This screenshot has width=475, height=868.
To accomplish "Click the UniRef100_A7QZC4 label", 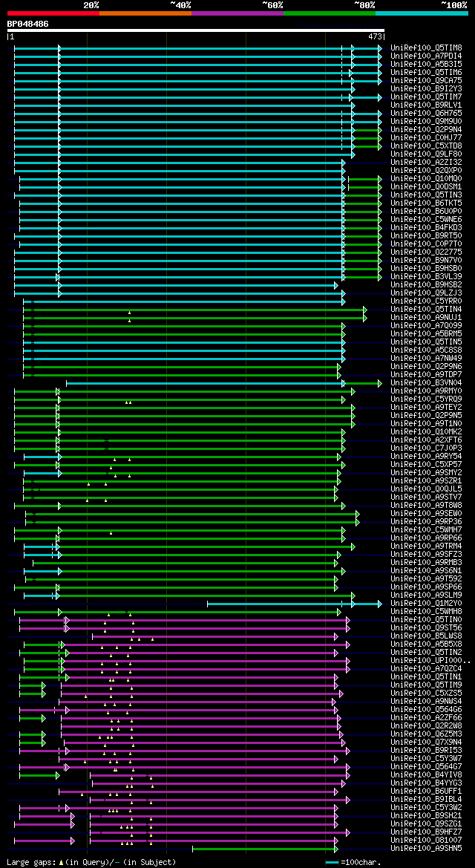I will (426, 668).
